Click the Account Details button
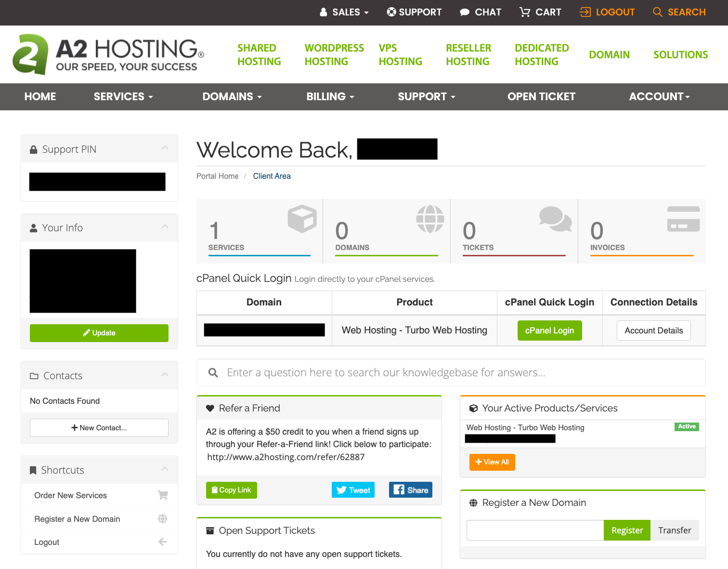This screenshot has height=569, width=728. coord(654,331)
